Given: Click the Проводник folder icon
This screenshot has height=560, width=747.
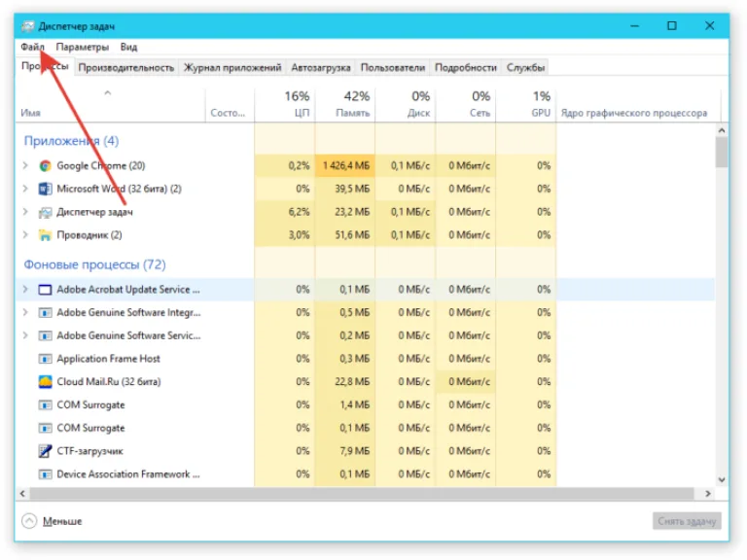Looking at the screenshot, I should [x=46, y=234].
